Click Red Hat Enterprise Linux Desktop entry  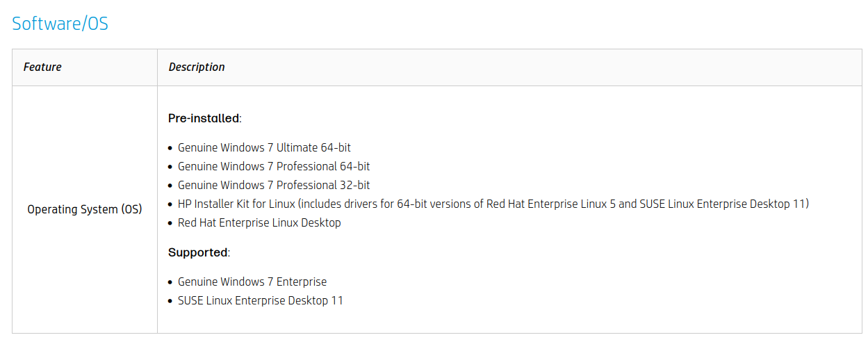coord(259,222)
